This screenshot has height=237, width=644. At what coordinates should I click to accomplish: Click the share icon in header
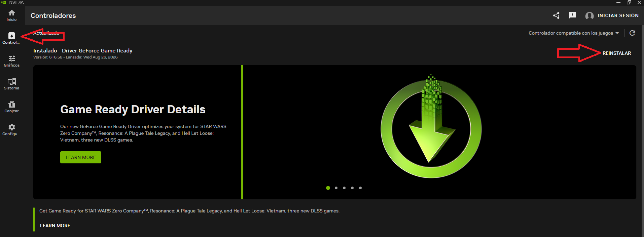pyautogui.click(x=556, y=15)
